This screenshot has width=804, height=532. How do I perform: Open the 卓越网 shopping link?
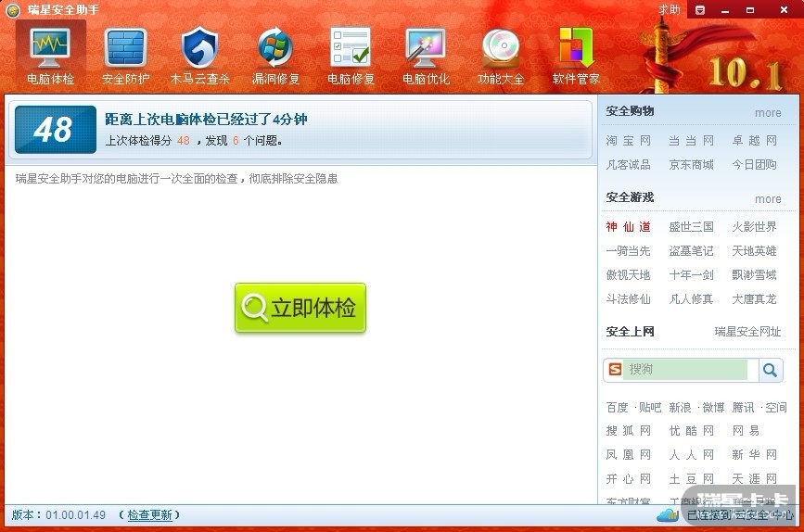[754, 141]
